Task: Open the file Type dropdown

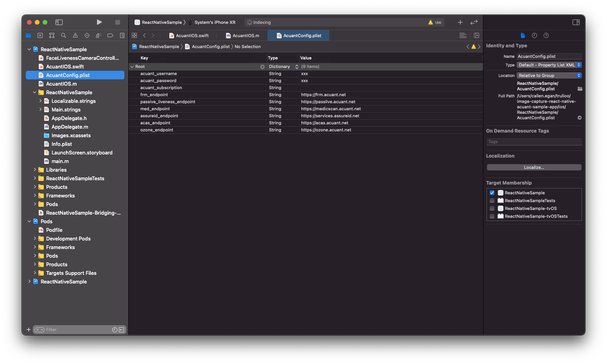Action: (549, 65)
